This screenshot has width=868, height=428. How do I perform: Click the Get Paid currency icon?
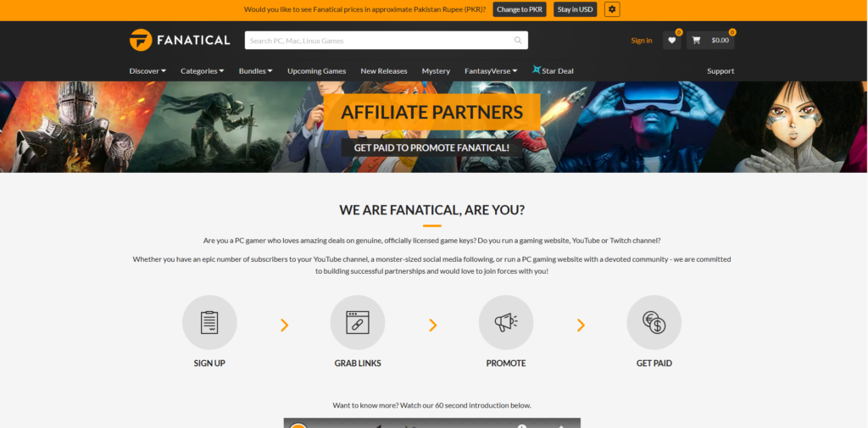click(x=654, y=322)
